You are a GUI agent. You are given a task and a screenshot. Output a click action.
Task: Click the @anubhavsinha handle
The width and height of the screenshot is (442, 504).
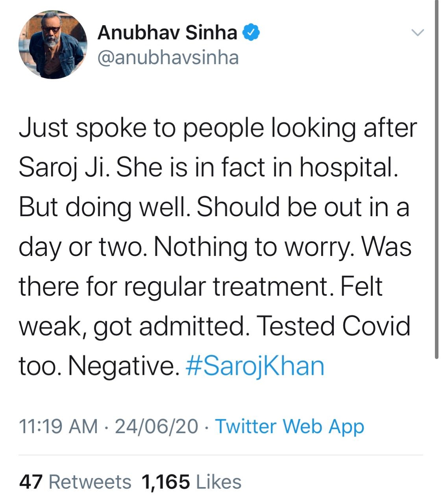pyautogui.click(x=167, y=58)
